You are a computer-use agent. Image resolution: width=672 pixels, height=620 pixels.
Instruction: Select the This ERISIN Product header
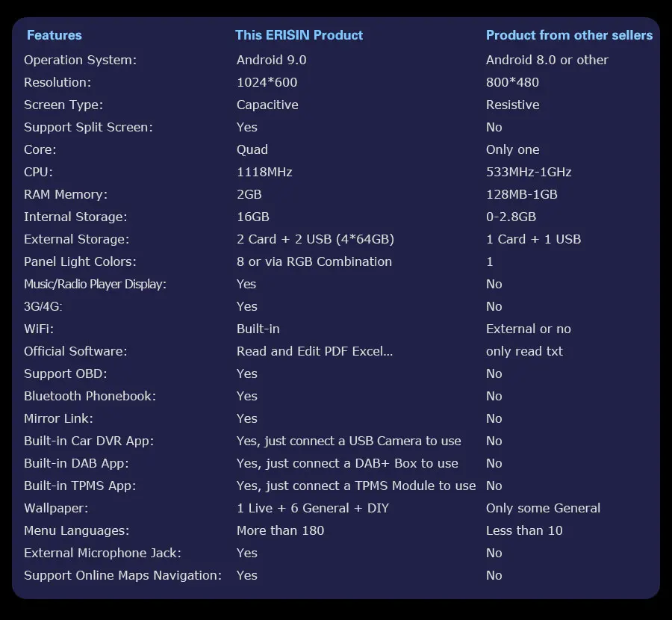pyautogui.click(x=299, y=35)
